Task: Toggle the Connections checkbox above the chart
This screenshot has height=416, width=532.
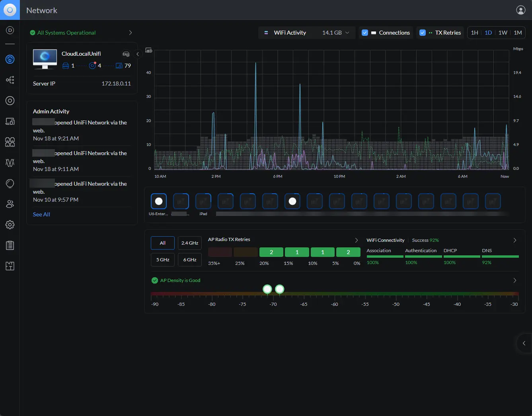Action: click(365, 33)
